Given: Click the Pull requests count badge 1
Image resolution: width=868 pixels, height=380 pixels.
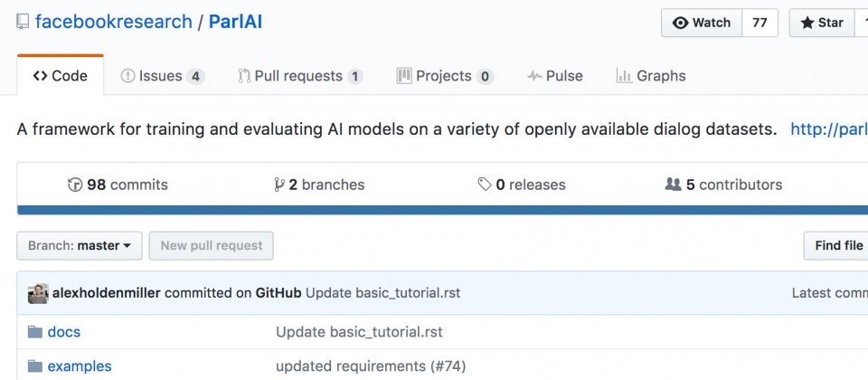Looking at the screenshot, I should (354, 76).
